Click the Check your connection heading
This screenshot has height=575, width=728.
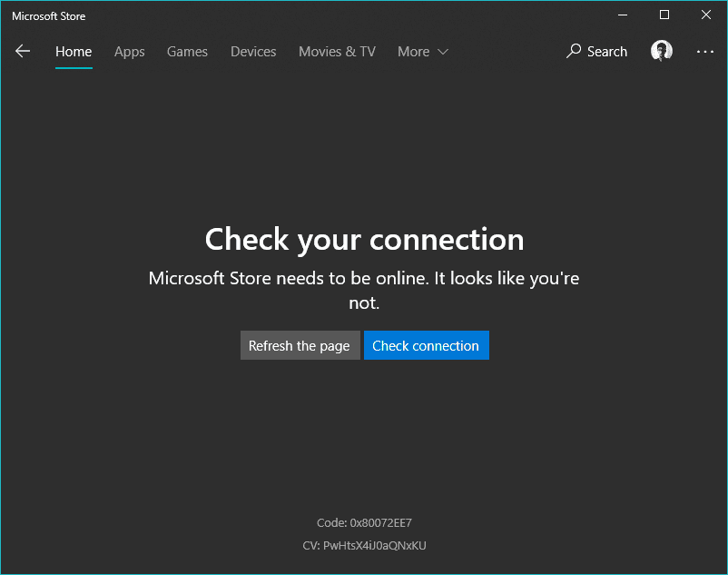pos(365,240)
